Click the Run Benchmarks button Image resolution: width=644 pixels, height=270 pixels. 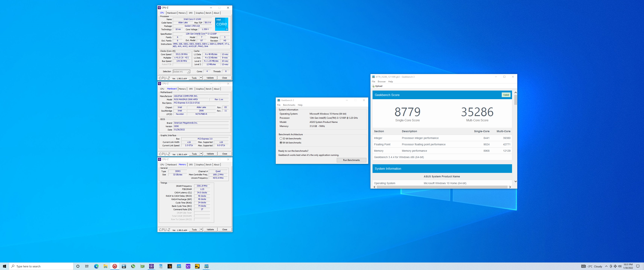pyautogui.click(x=352, y=160)
